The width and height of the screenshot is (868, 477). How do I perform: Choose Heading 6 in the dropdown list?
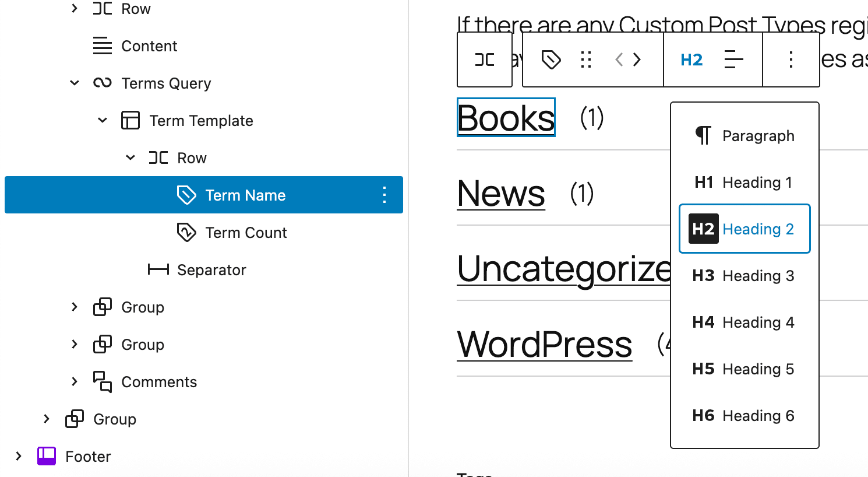pyautogui.click(x=743, y=415)
